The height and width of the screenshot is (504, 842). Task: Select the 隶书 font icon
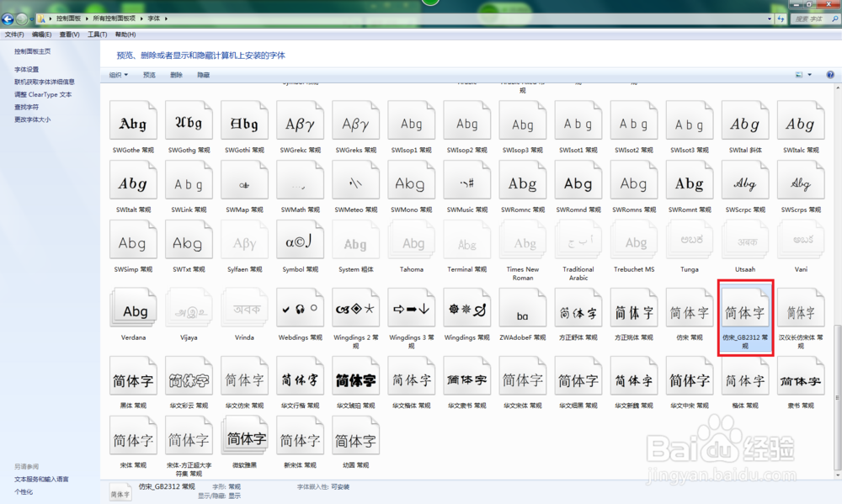[801, 376]
